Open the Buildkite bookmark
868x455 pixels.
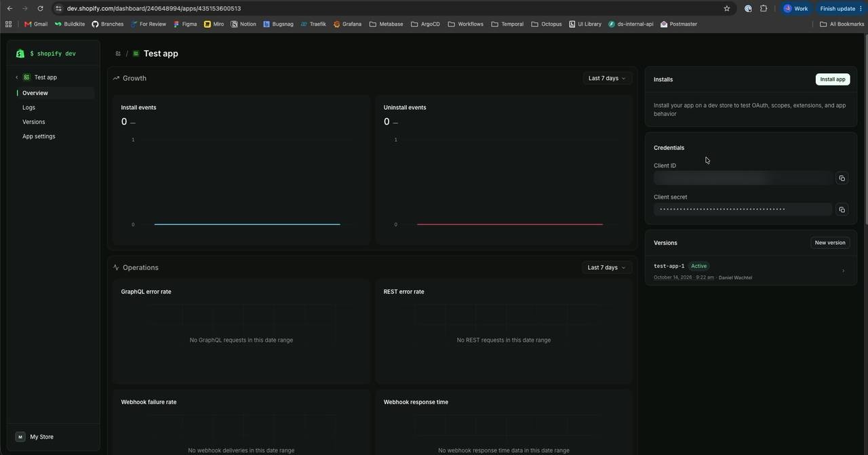[x=70, y=24]
